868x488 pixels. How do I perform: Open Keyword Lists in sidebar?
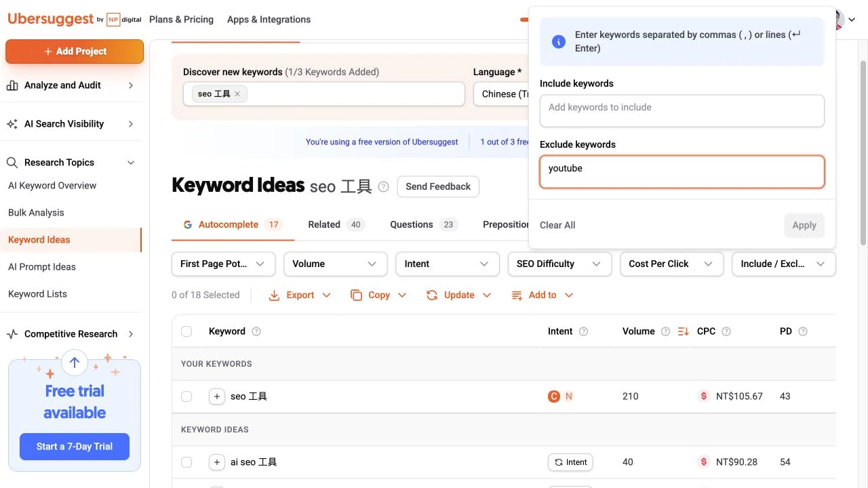point(37,294)
